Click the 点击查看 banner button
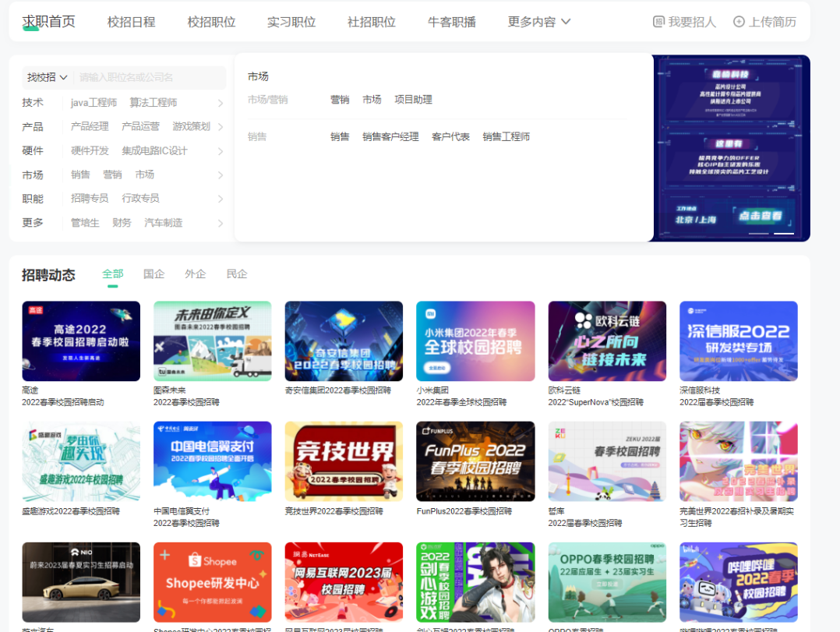 (761, 216)
